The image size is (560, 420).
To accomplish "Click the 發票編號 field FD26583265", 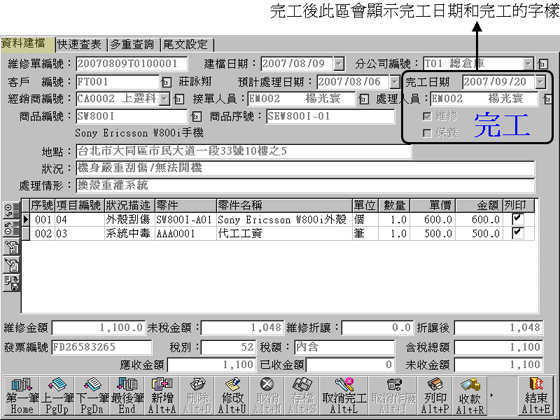I will coord(102,347).
